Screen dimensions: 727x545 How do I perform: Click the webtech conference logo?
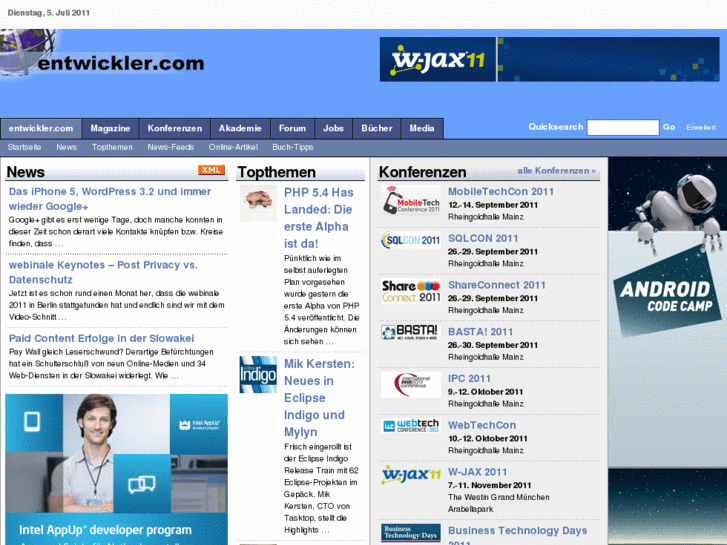coord(411,425)
